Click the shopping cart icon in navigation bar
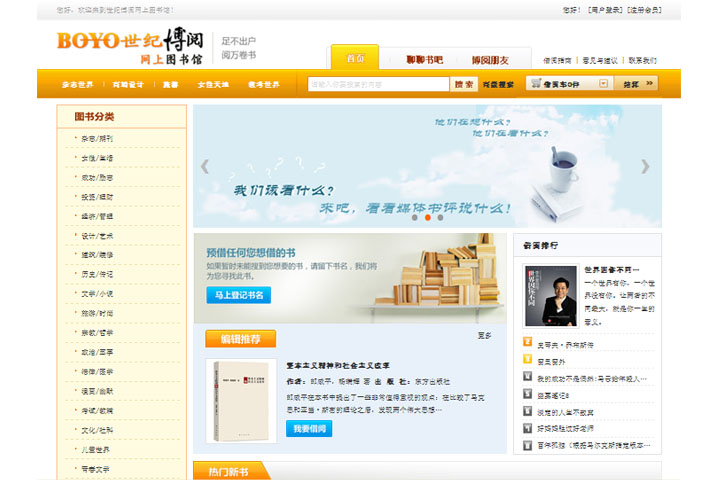720x480 pixels. pos(537,84)
